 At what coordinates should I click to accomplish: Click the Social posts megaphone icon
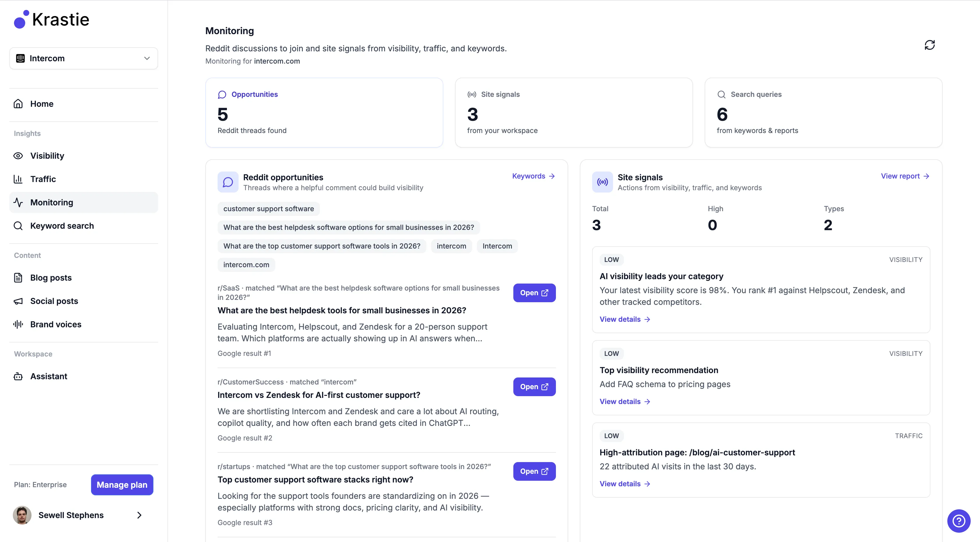18,301
